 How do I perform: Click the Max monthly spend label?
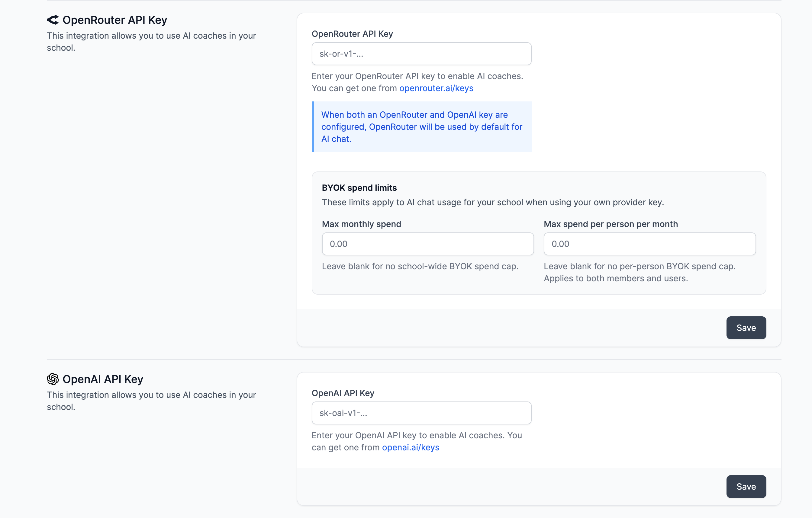click(361, 224)
